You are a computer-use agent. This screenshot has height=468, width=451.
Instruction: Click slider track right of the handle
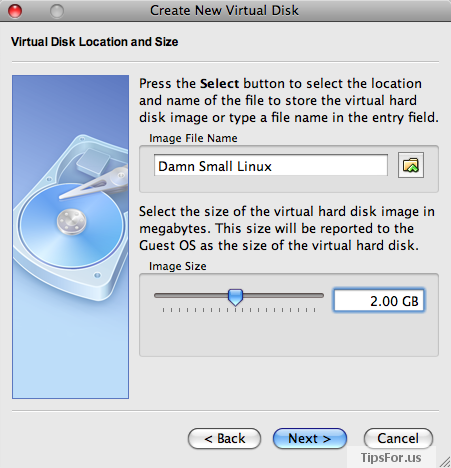(283, 295)
